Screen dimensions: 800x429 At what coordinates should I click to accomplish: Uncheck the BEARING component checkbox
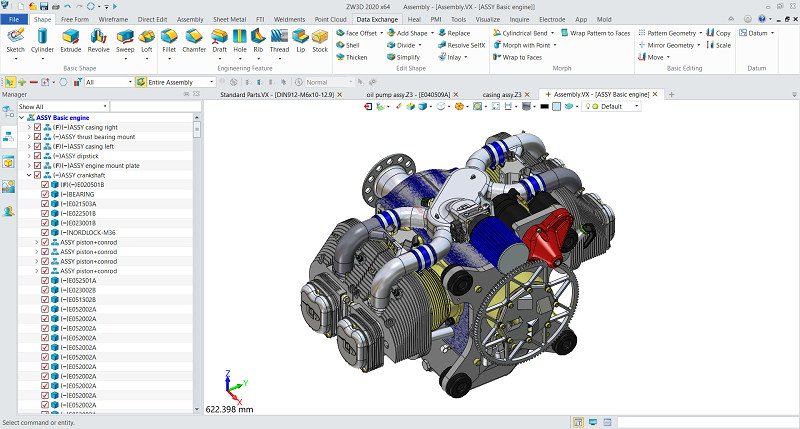45,194
